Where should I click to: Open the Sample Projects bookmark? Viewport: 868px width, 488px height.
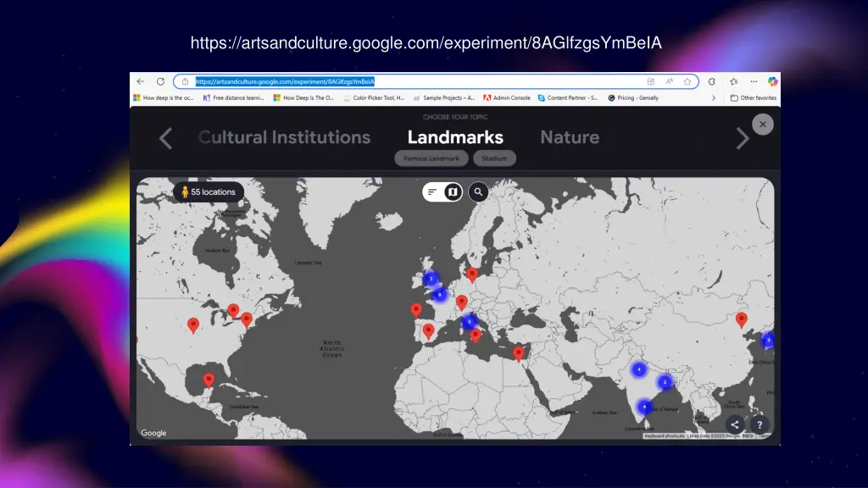[x=444, y=98]
